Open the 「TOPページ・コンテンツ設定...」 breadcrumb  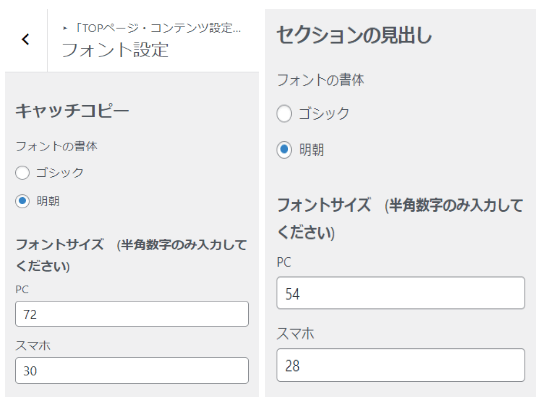point(158,28)
